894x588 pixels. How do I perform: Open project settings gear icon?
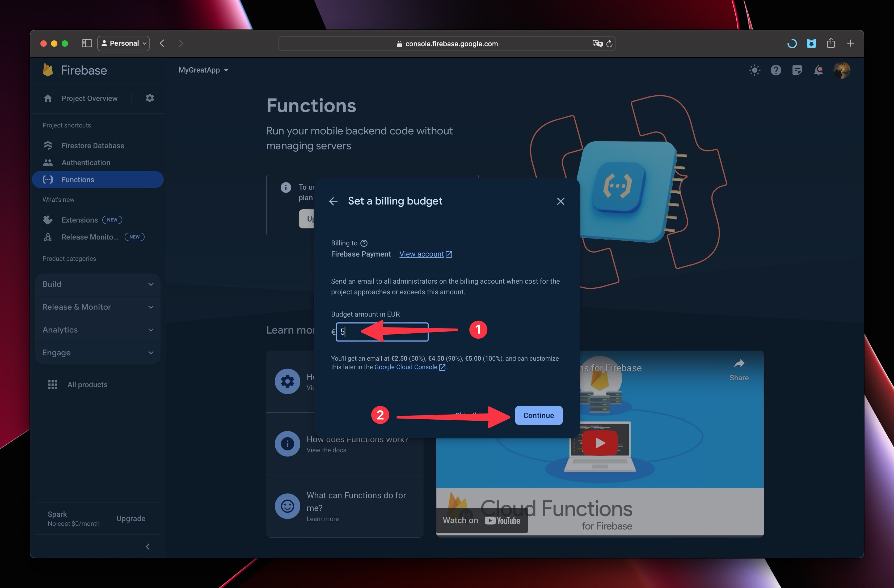(150, 98)
